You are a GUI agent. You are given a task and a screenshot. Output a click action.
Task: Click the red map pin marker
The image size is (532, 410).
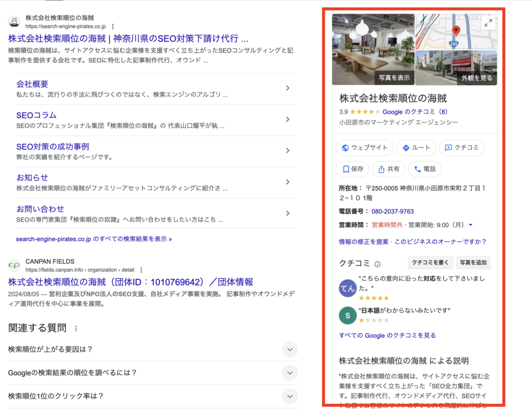(456, 31)
